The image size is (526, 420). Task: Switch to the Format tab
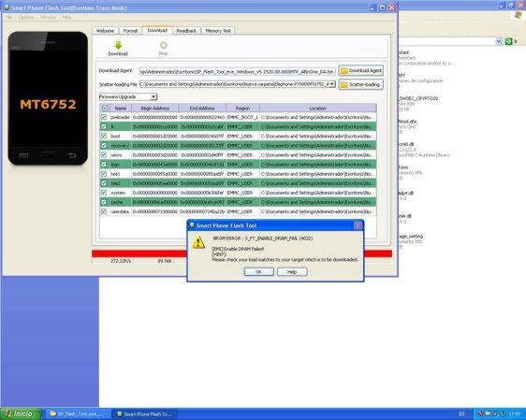click(130, 31)
